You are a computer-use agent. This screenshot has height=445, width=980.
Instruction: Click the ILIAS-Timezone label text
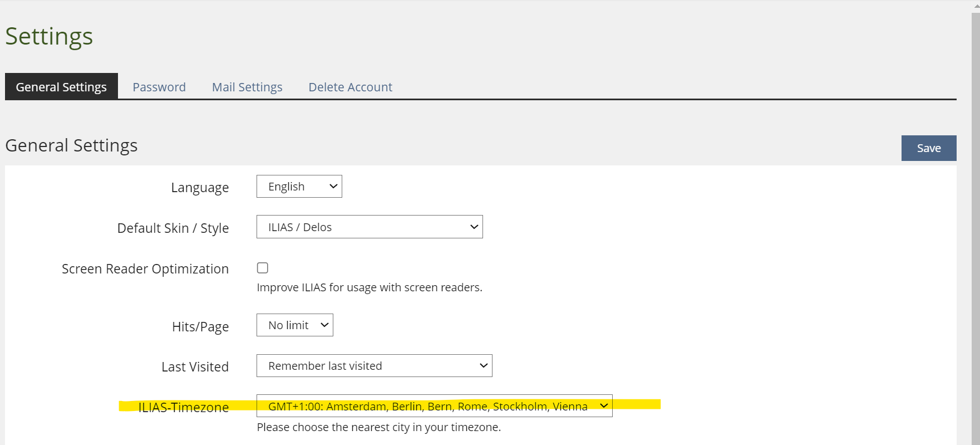point(183,408)
